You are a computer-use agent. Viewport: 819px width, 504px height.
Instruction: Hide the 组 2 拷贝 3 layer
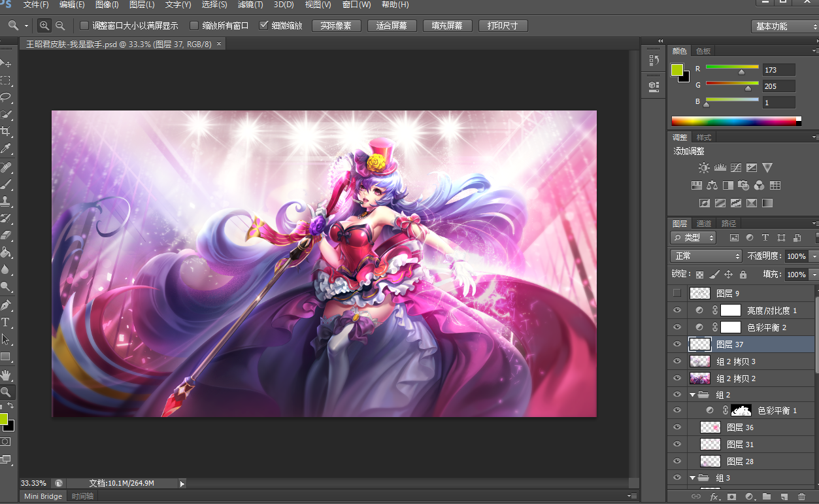677,361
